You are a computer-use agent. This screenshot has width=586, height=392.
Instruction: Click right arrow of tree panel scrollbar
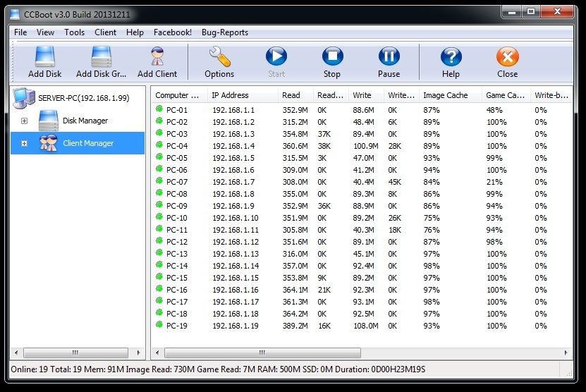point(139,353)
